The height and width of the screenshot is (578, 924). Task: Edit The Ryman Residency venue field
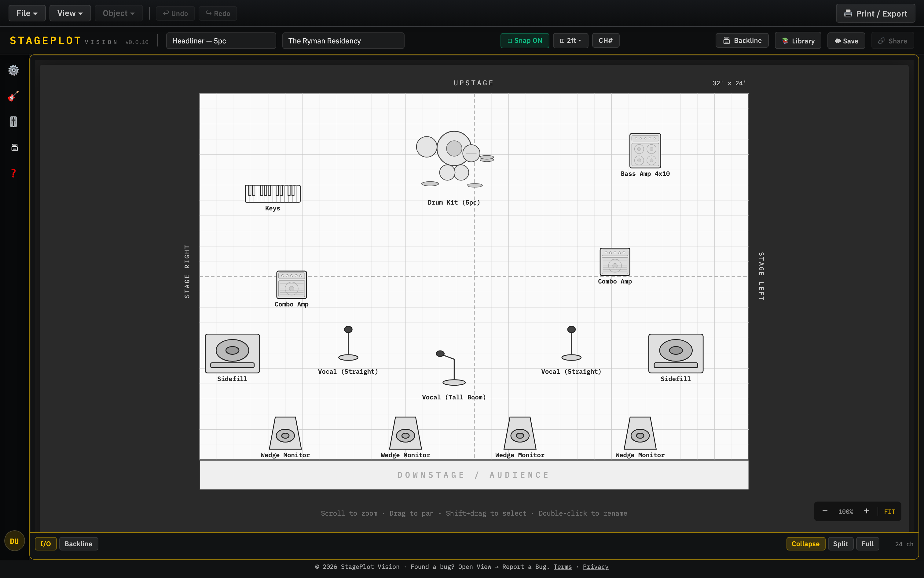pyautogui.click(x=343, y=40)
